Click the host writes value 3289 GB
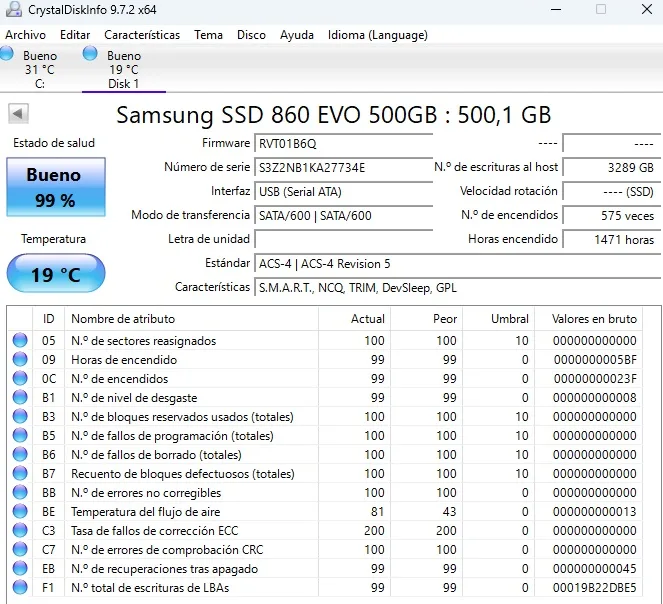The image size is (663, 604). click(612, 167)
